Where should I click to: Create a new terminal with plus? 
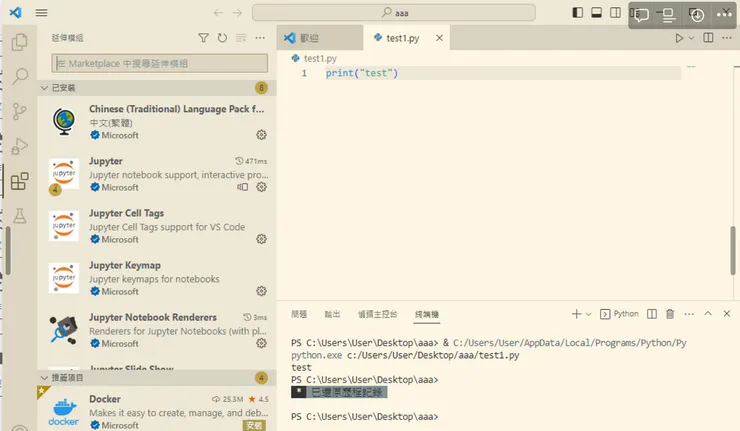(576, 314)
